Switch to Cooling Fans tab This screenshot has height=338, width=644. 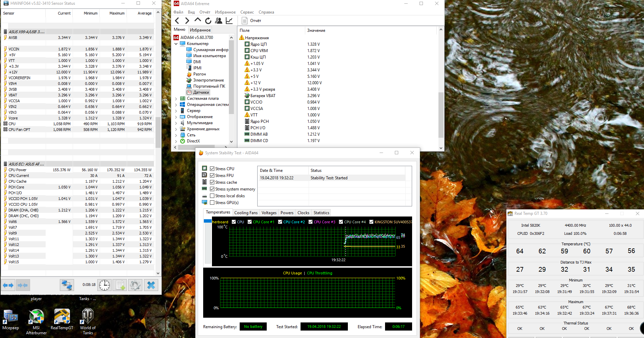tap(246, 213)
